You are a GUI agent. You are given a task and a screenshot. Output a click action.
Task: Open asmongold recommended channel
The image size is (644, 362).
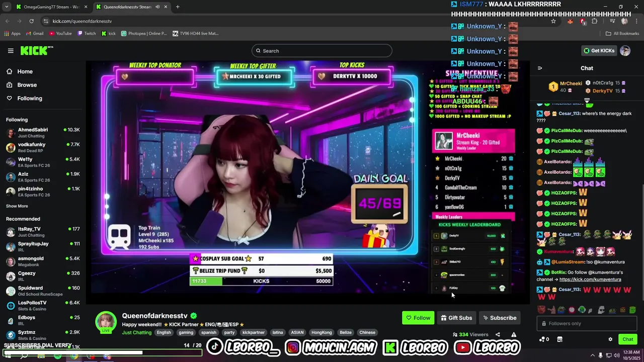coord(43,261)
